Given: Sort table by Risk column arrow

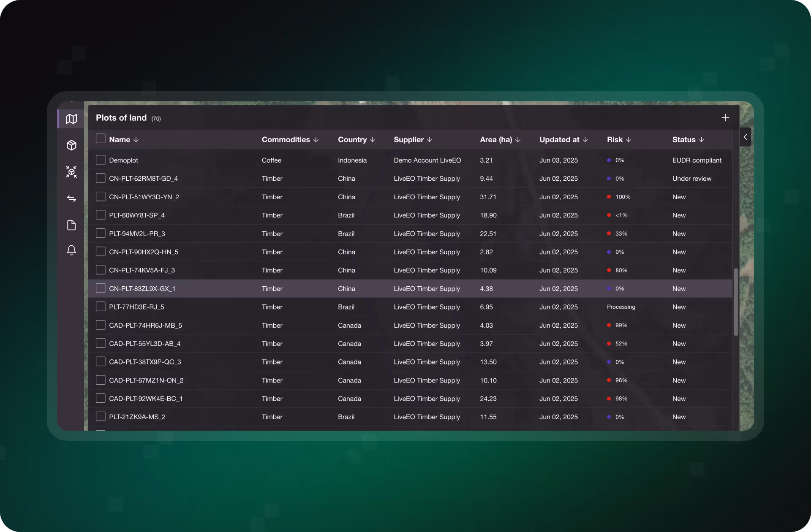Looking at the screenshot, I should click(x=629, y=140).
